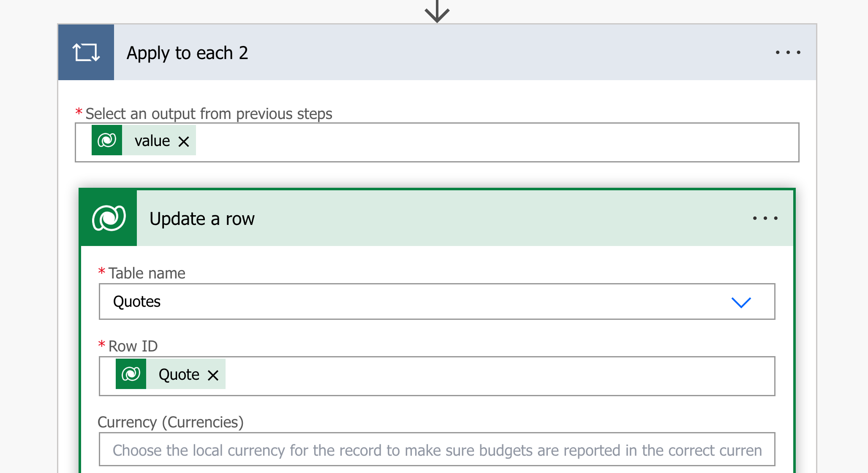This screenshot has width=868, height=473.
Task: Click the Currency (Currencies) label
Action: pos(171,422)
